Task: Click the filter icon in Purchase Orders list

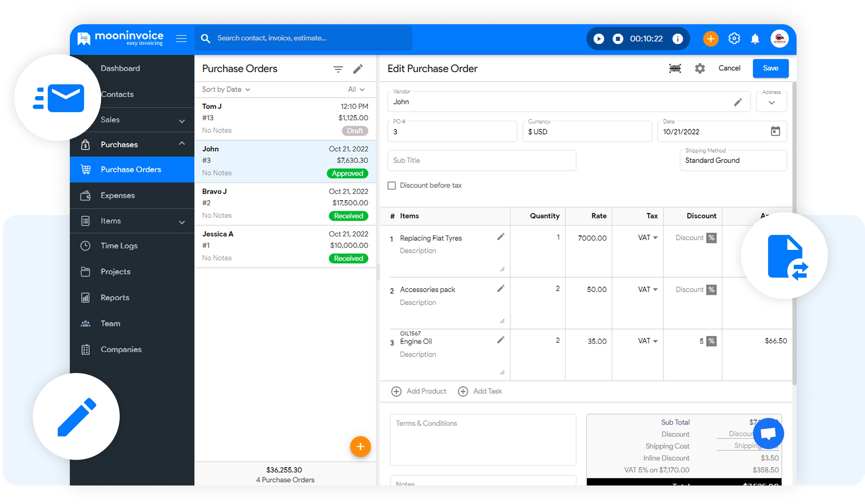Action: point(338,69)
